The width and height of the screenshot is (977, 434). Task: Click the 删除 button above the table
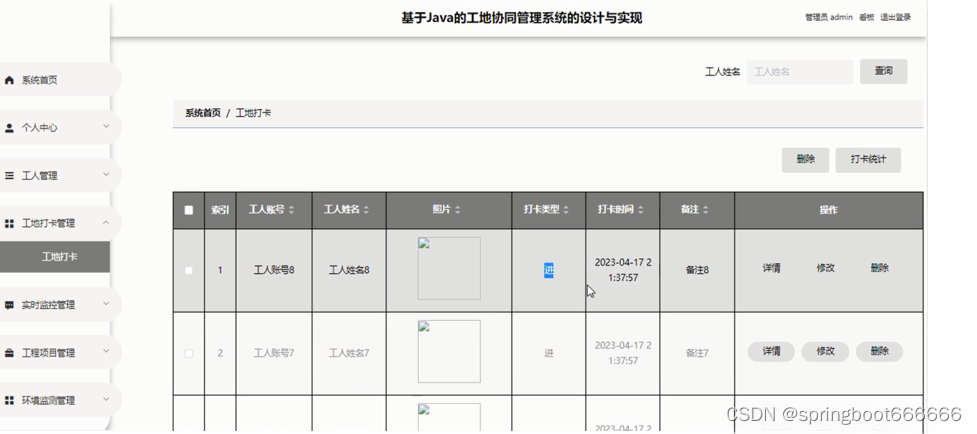[x=805, y=159]
